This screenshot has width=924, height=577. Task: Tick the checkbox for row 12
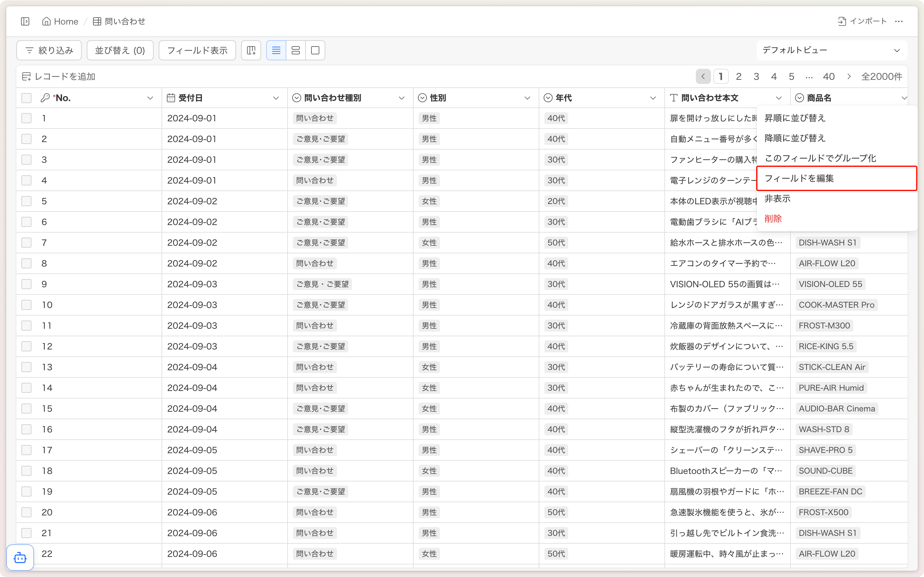click(x=26, y=347)
